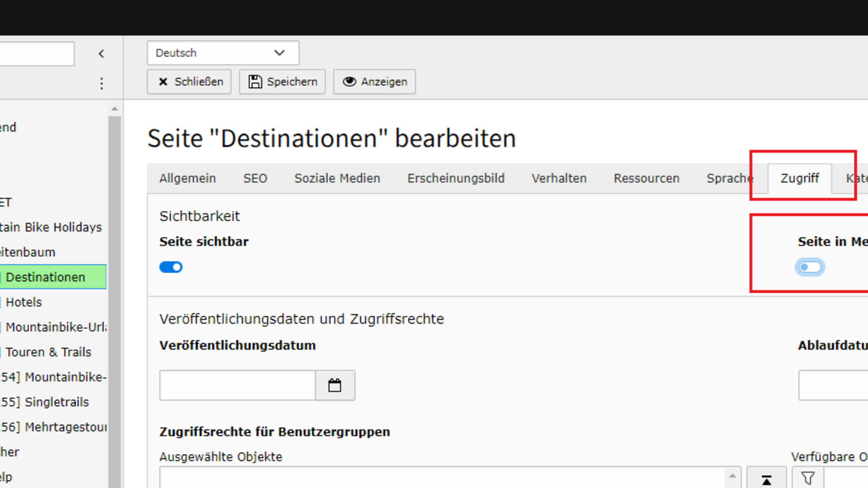The height and width of the screenshot is (488, 868).
Task: Click the Schließen button
Action: 189,82
